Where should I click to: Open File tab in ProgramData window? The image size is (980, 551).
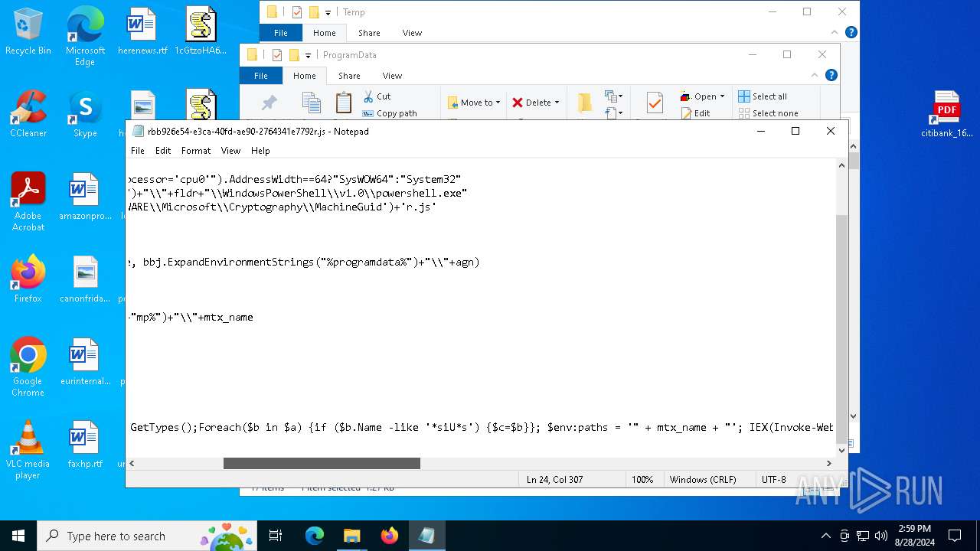coord(261,76)
